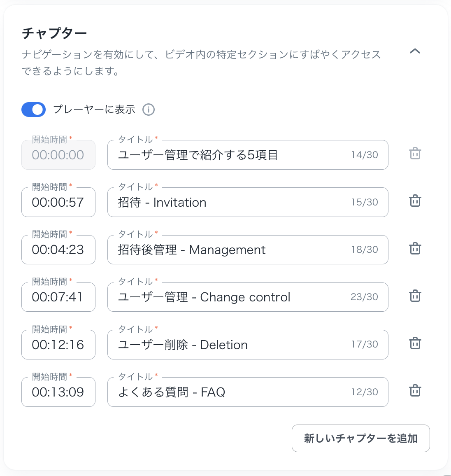Toggle プレーヤーに表示 switch off
451x476 pixels.
[33, 110]
